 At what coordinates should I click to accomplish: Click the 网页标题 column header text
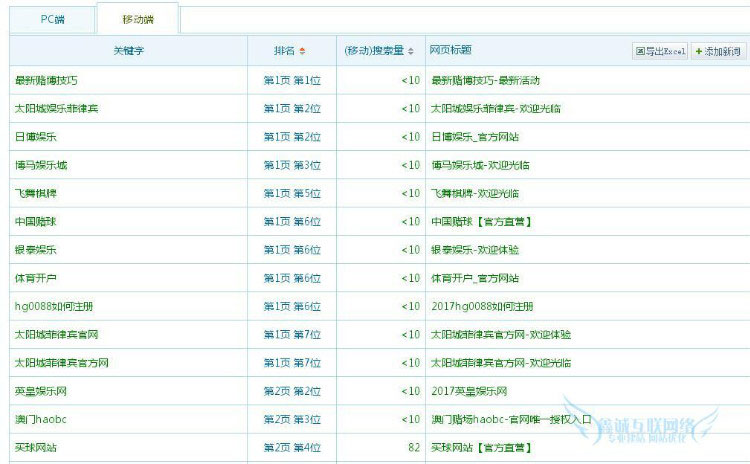pyautogui.click(x=451, y=50)
